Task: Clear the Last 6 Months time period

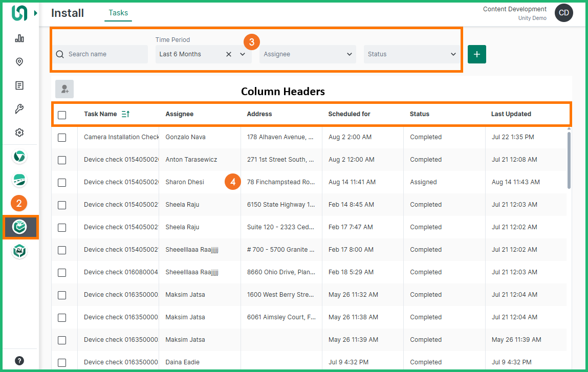Action: pos(229,54)
